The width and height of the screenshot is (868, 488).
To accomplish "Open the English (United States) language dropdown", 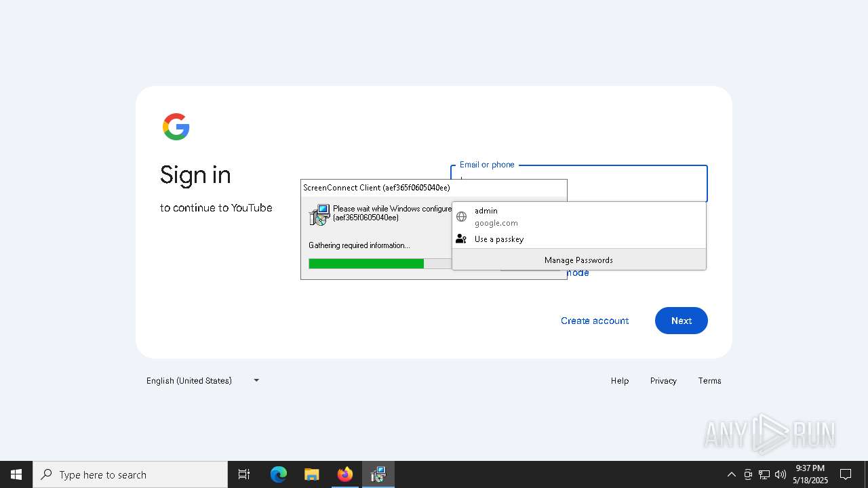I will coord(203,380).
